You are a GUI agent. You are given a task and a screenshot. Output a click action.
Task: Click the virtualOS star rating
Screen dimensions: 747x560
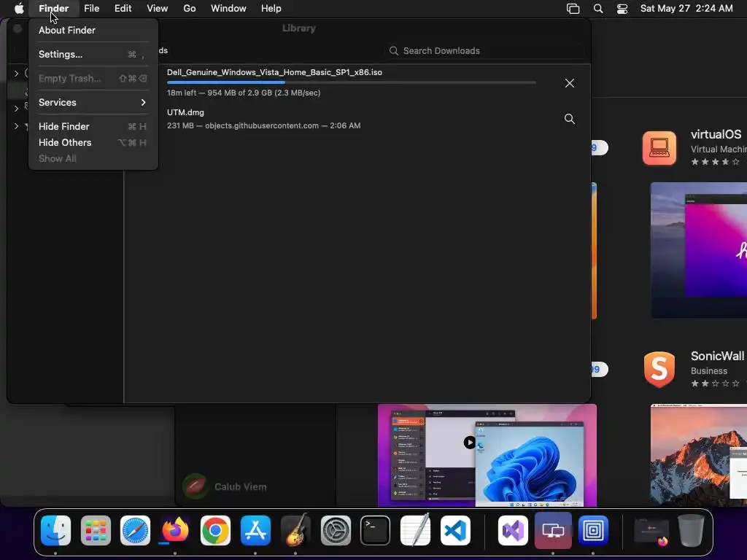[x=715, y=162]
